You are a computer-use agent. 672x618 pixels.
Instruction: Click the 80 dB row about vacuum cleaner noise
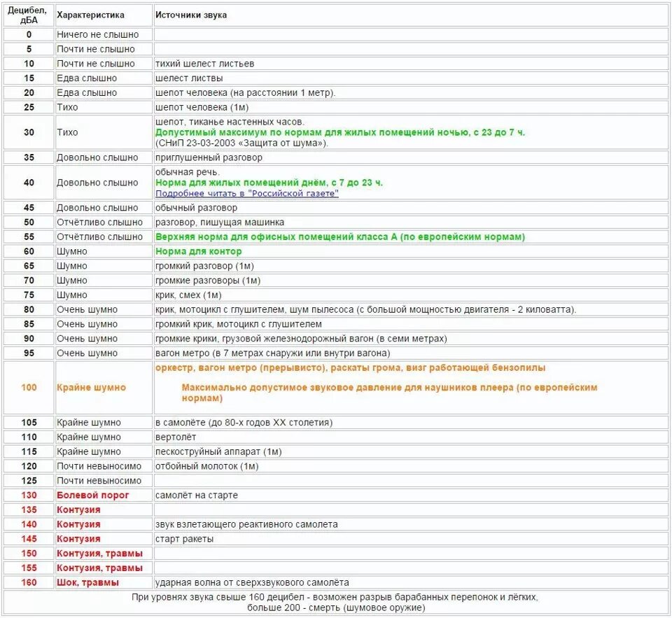click(x=411, y=309)
